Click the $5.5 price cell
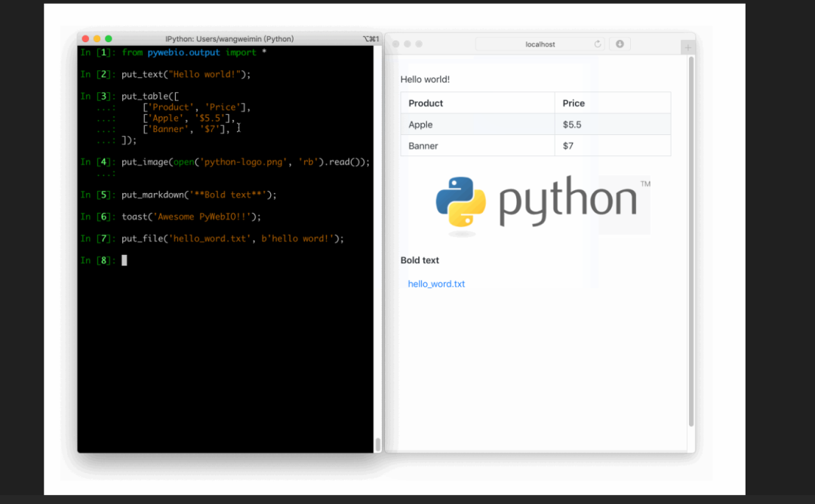815x504 pixels. coord(572,124)
